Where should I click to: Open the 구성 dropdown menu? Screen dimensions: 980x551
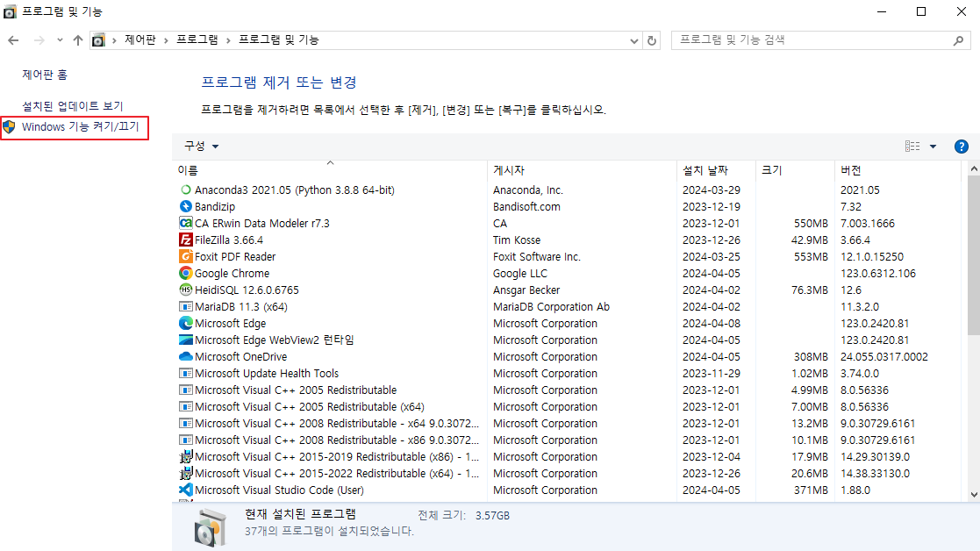[201, 147]
